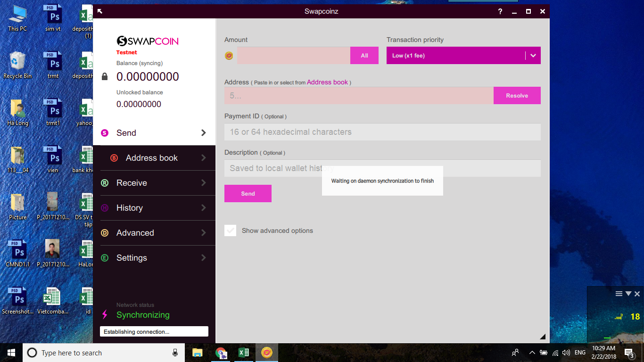The width and height of the screenshot is (644, 362).
Task: Click the arrow icon in Swapcoinz title bar
Action: coord(99,11)
